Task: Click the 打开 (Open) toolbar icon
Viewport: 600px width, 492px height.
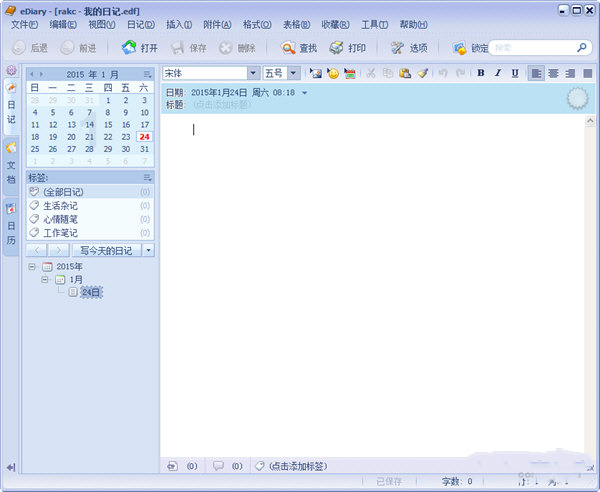Action: click(x=129, y=48)
